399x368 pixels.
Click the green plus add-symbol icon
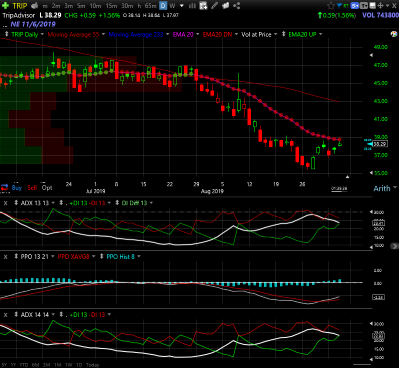(5, 6)
